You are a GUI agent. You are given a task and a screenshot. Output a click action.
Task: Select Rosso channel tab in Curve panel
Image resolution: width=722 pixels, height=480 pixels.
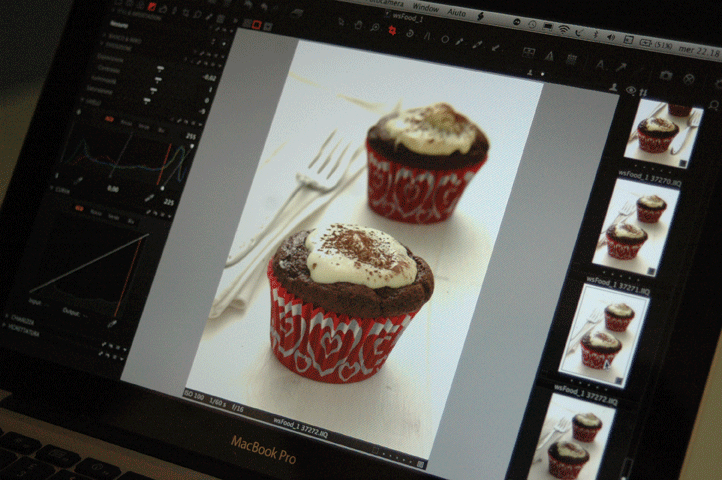(x=96, y=212)
